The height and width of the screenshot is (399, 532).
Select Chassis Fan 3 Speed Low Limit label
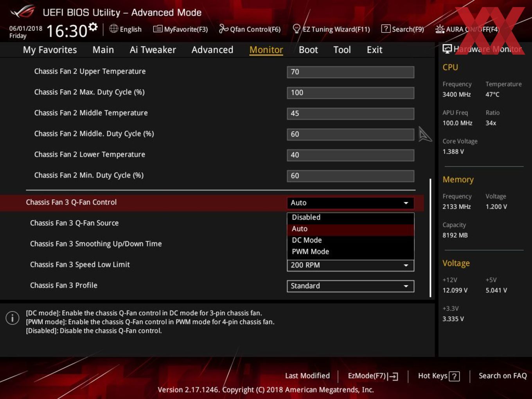(x=80, y=264)
